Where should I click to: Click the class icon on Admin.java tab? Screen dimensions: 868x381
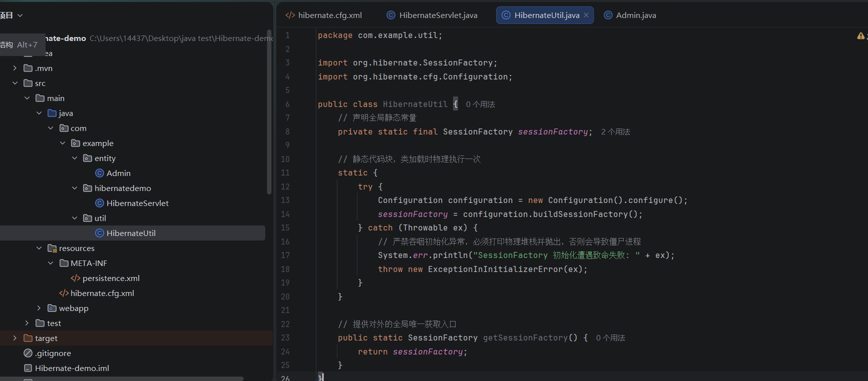[x=608, y=15]
